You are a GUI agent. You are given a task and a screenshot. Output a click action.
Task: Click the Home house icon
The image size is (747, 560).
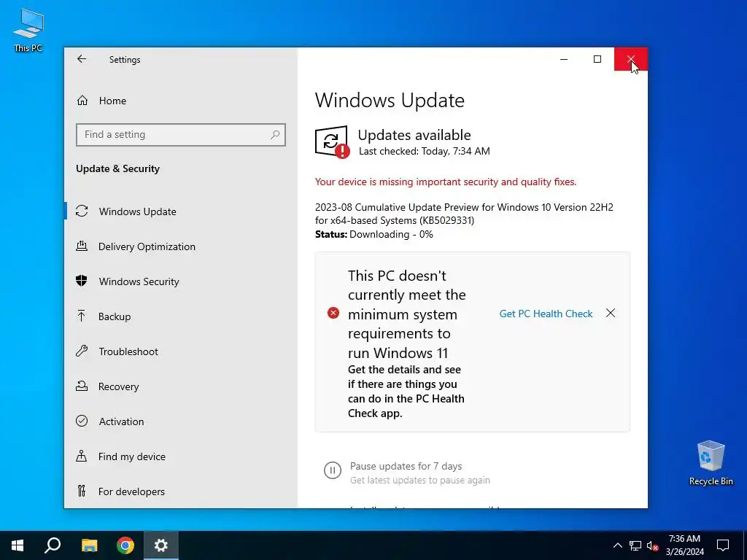(82, 101)
